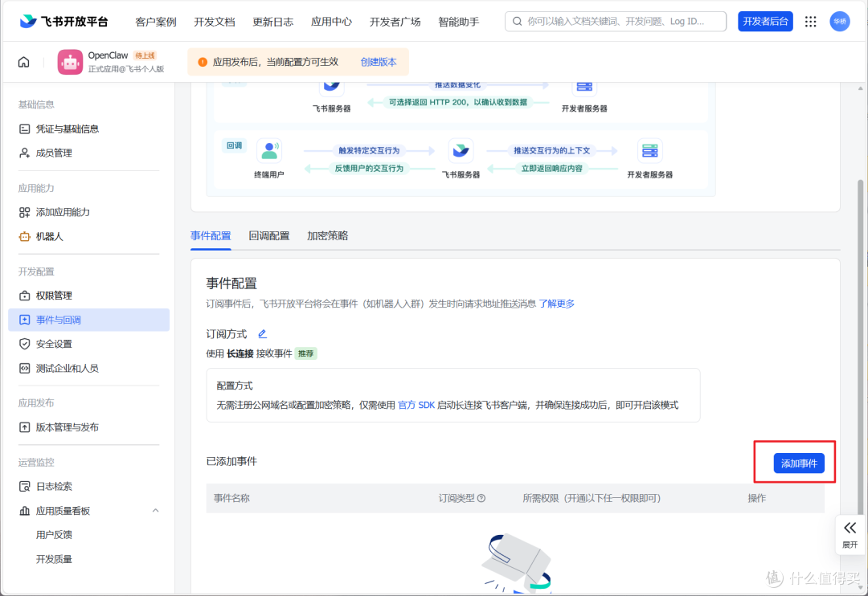Screen dimensions: 868x596
Task: Click the 添加事件 button
Action: (799, 463)
